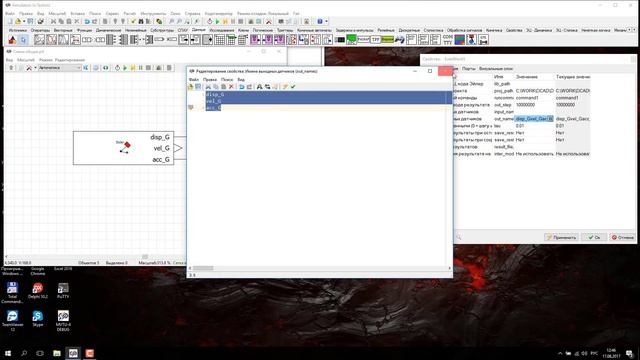Viewport: 640px width, 360px height.
Task: Open the Поиск menu in editor window
Action: pyautogui.click(x=227, y=79)
